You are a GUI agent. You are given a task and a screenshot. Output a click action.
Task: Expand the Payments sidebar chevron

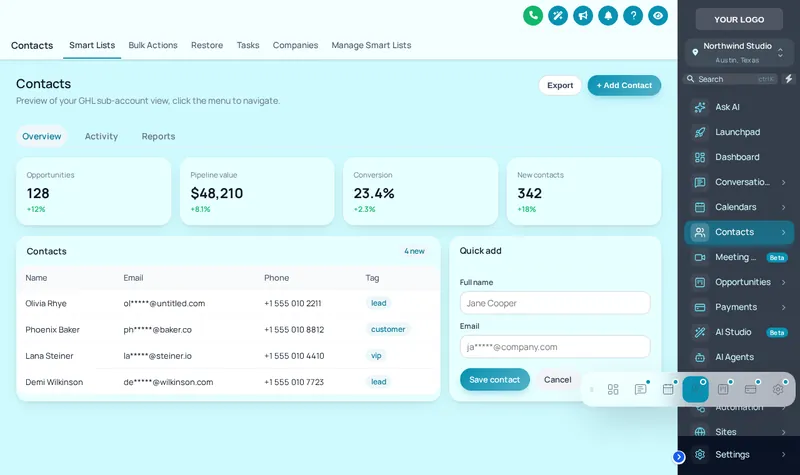(783, 307)
